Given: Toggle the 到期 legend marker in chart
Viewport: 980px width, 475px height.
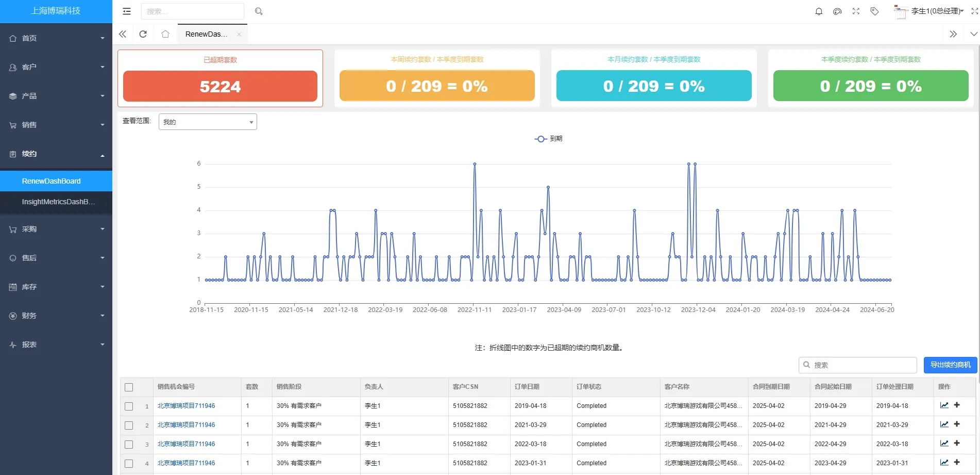Looking at the screenshot, I should tap(540, 139).
